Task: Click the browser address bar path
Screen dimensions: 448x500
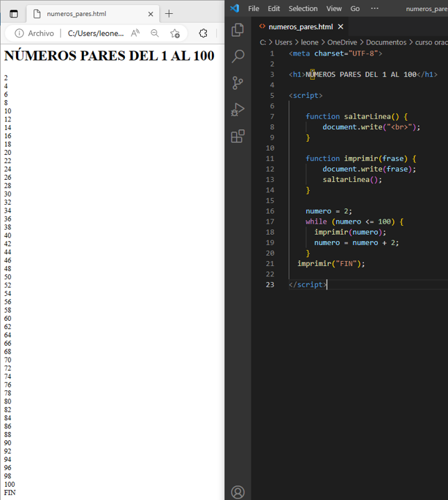Action: (x=96, y=33)
